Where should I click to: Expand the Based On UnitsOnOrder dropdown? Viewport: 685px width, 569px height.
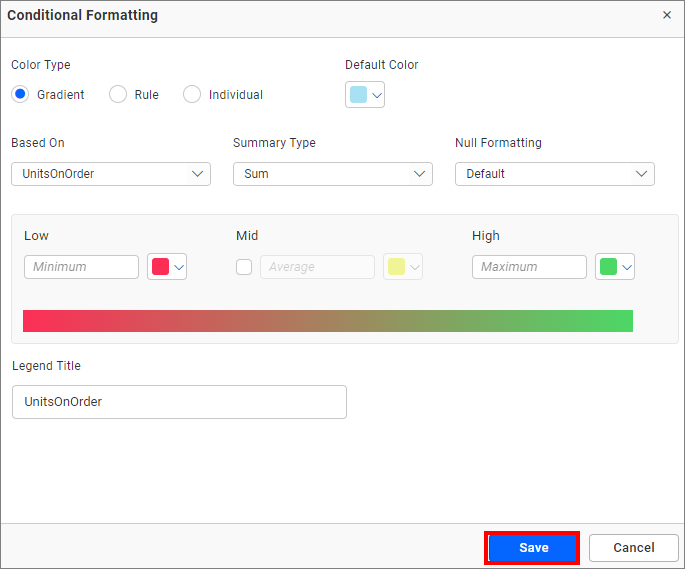[111, 174]
